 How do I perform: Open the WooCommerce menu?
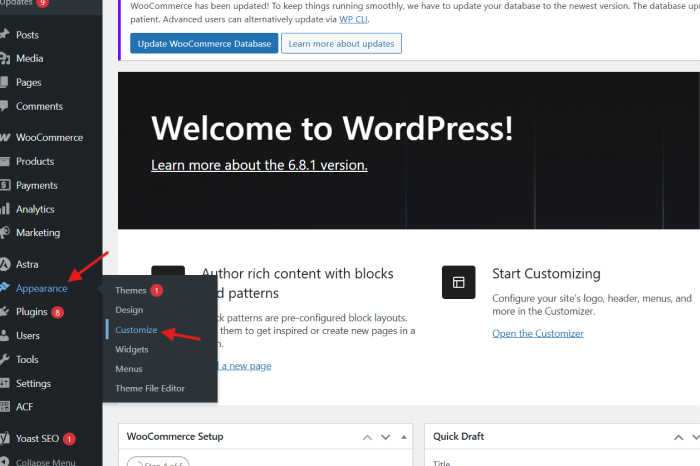(x=51, y=137)
